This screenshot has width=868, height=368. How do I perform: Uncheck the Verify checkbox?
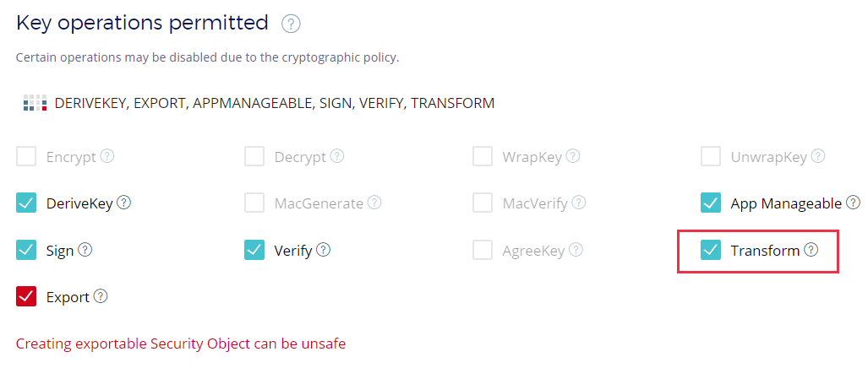254,250
